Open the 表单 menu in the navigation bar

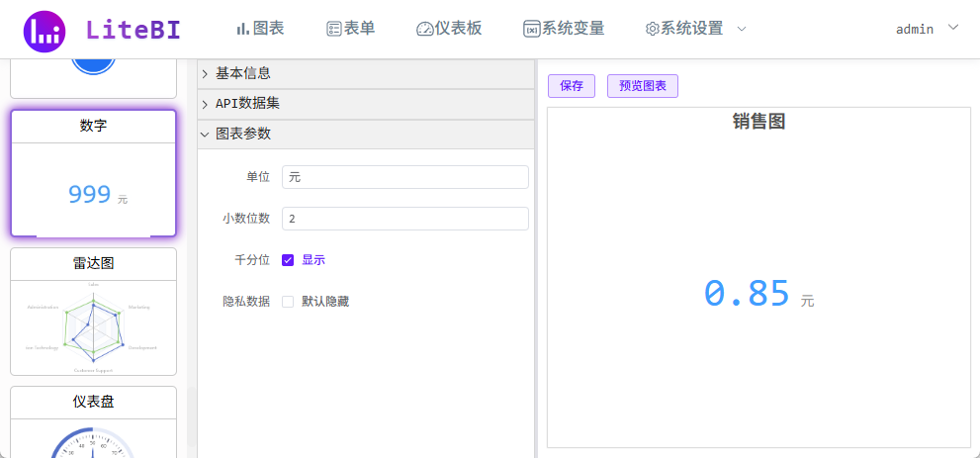(351, 28)
